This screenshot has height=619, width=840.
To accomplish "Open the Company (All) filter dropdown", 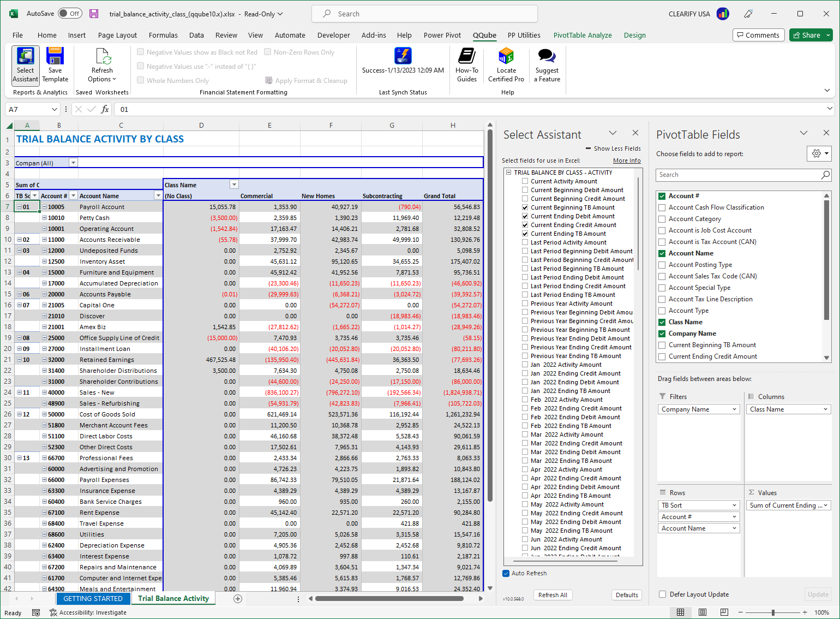I will point(73,163).
